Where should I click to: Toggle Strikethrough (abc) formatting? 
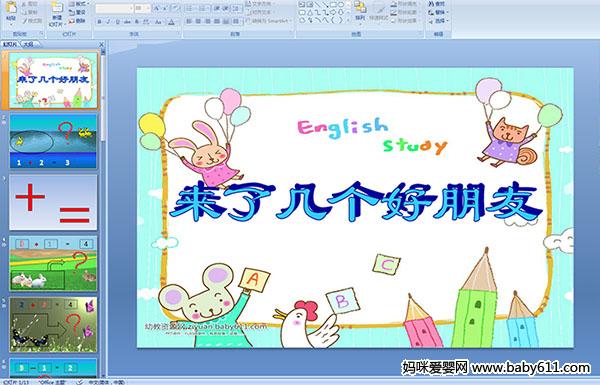(x=127, y=22)
